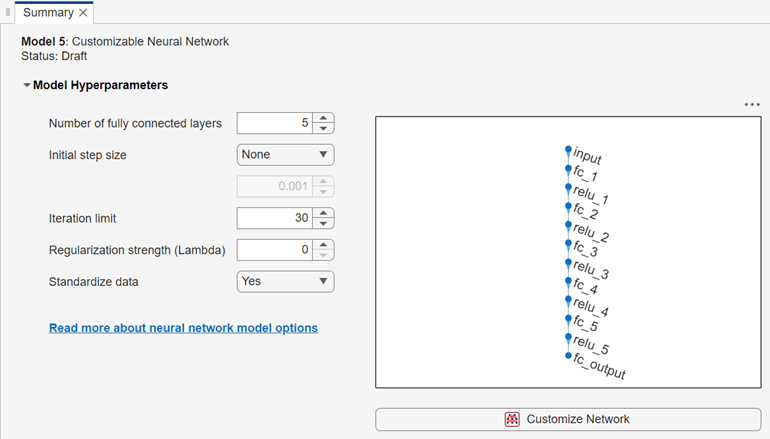Close the Summary tab
This screenshot has height=439, width=770.
tap(83, 13)
